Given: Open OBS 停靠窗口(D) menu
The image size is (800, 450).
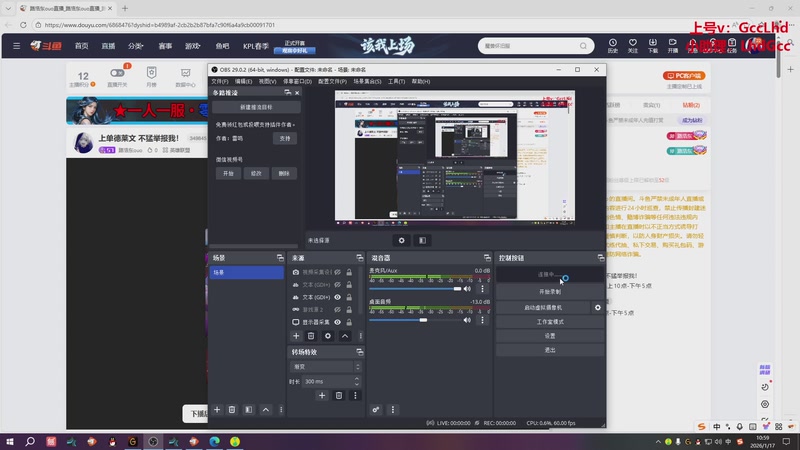Looking at the screenshot, I should (x=297, y=82).
